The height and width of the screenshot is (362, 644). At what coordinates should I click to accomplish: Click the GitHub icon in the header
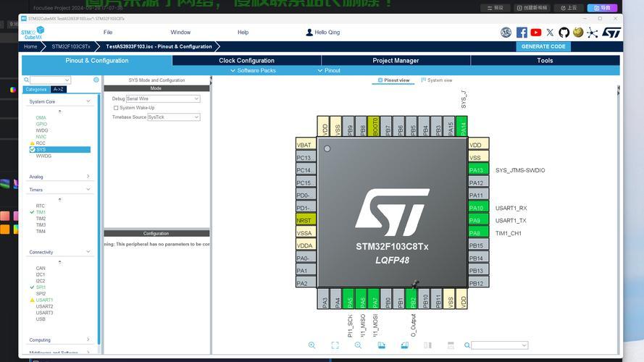click(x=564, y=33)
